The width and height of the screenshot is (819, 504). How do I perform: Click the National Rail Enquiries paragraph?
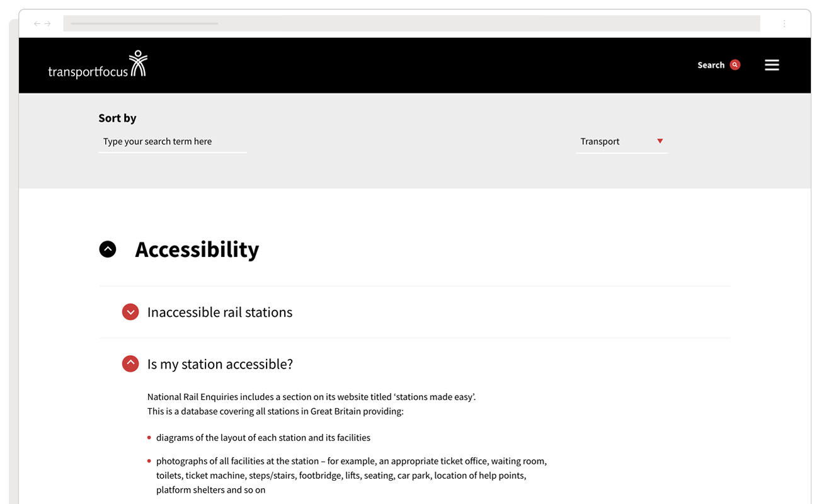tap(311, 404)
